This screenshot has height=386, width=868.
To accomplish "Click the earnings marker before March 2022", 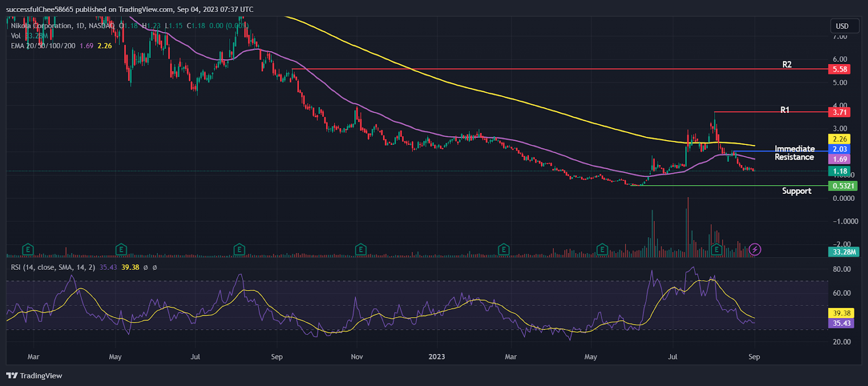I will (28, 250).
